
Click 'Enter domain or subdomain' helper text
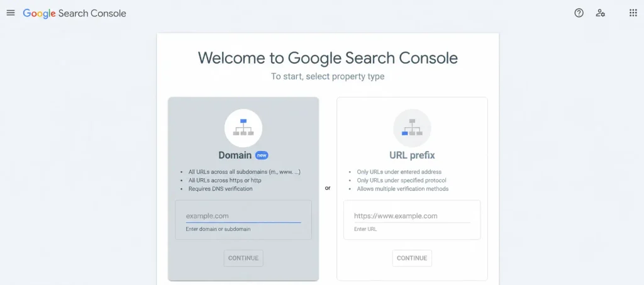tap(218, 229)
